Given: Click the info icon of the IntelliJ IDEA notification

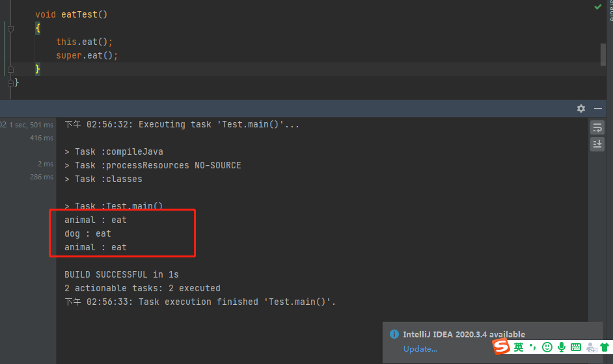Looking at the screenshot, I should tap(394, 334).
